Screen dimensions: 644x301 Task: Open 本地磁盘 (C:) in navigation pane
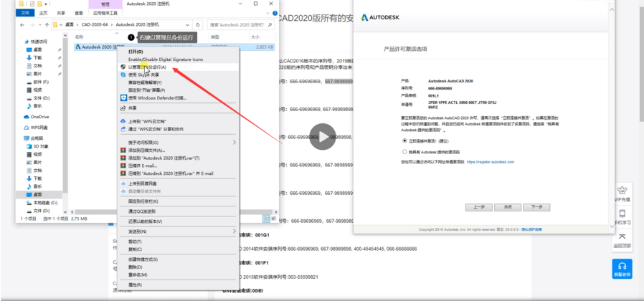coord(45,202)
